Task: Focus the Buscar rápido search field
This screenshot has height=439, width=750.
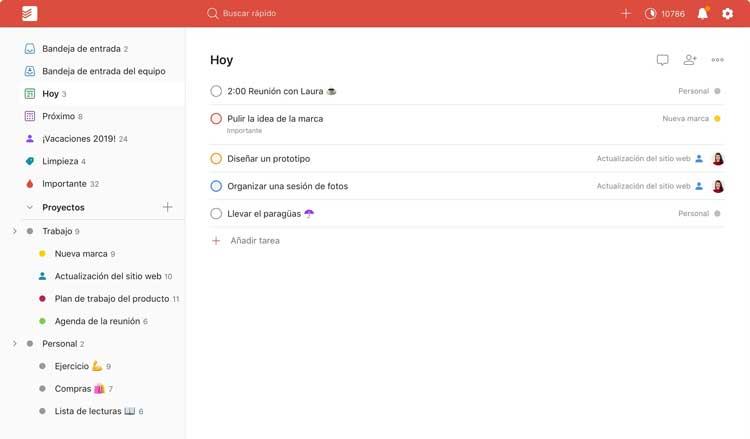Action: pos(249,13)
